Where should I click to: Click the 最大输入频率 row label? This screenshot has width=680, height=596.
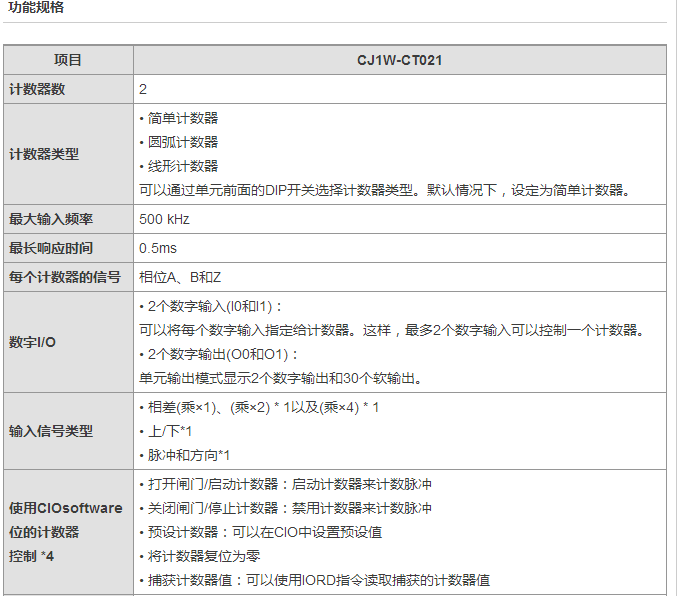click(x=51, y=219)
